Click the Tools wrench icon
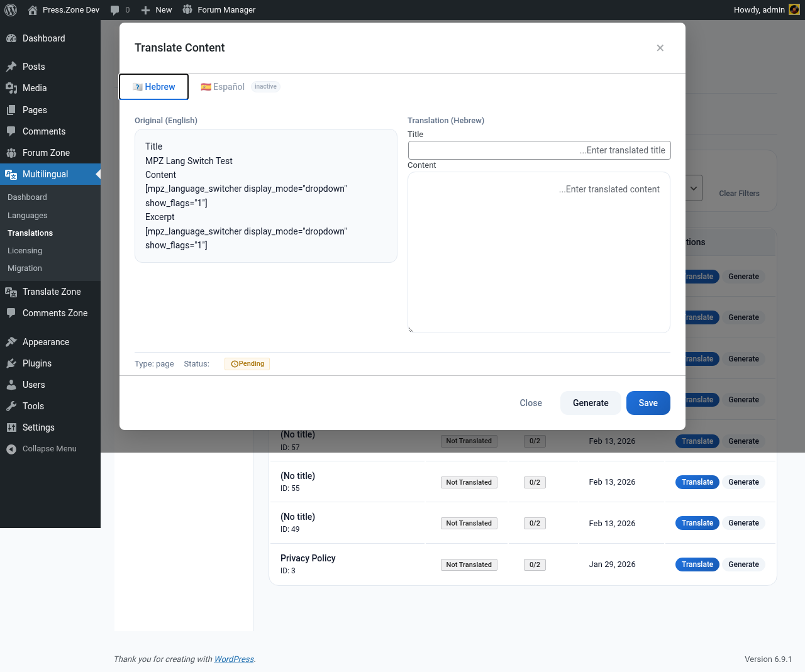The height and width of the screenshot is (672, 805). 11,406
